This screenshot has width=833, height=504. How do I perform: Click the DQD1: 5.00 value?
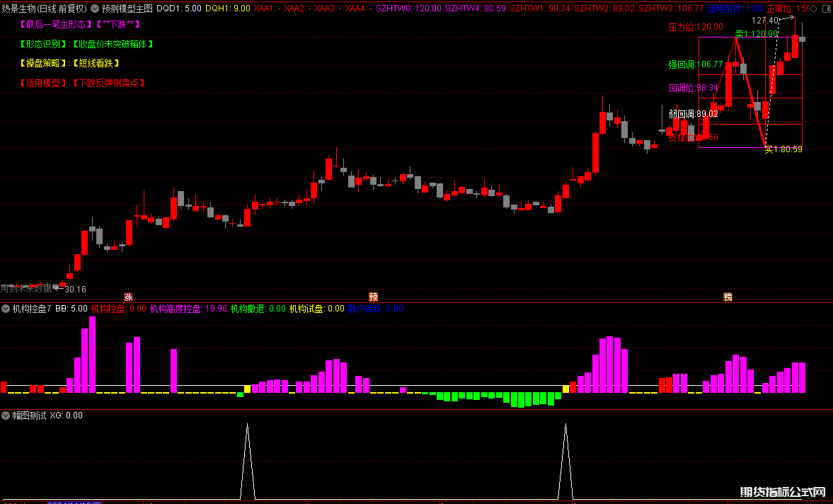click(x=179, y=8)
